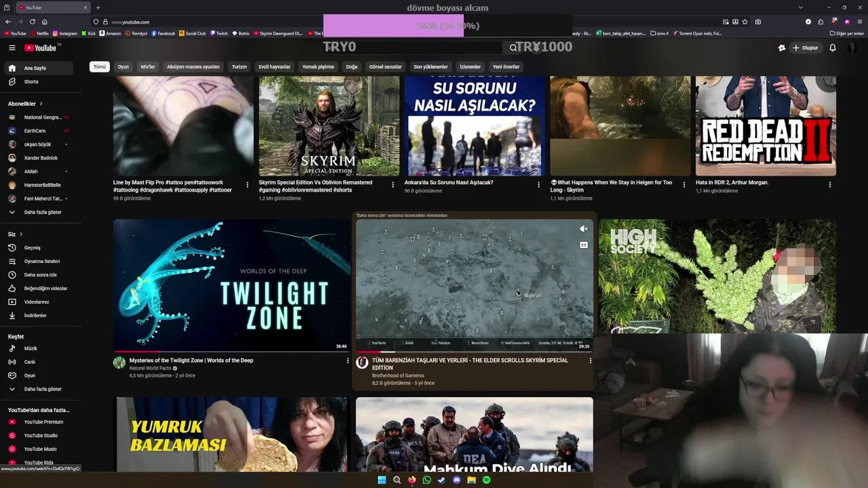The width and height of the screenshot is (868, 488).
Task: Select Evcil hayvanlar filter chip
Action: coord(275,67)
